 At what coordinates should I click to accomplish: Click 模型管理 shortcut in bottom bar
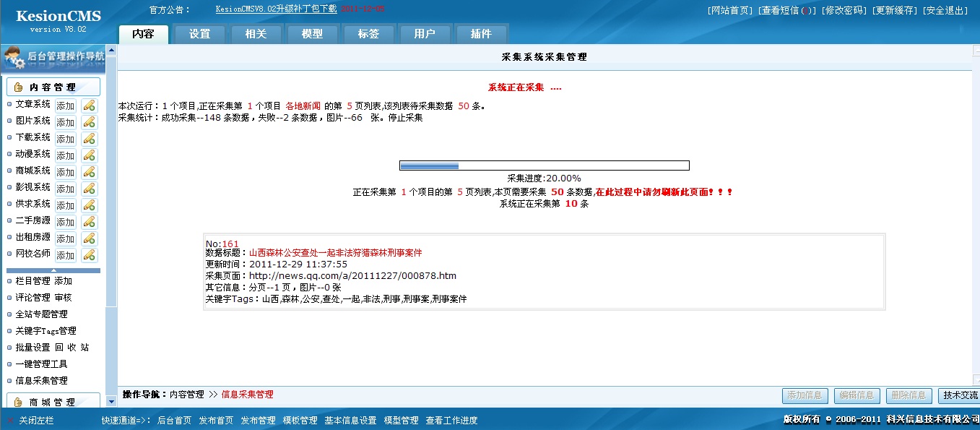[x=401, y=421]
